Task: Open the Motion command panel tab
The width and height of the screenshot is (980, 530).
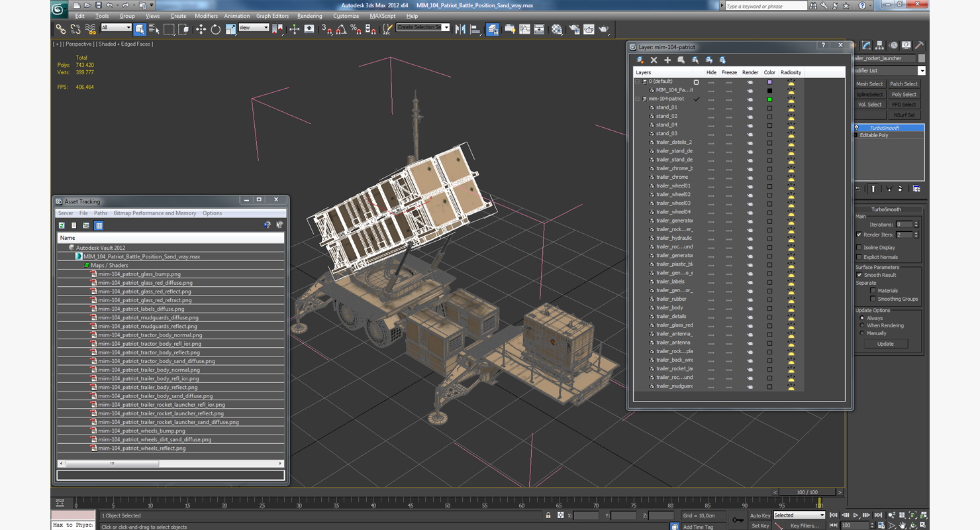Action: coord(893,46)
